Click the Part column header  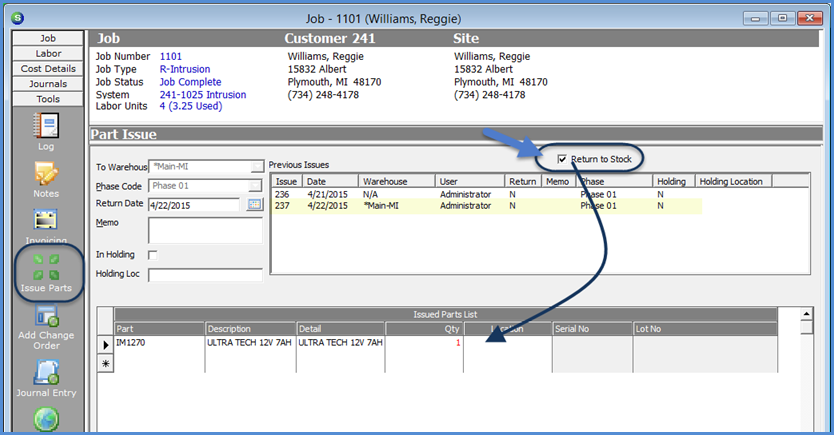(160, 329)
